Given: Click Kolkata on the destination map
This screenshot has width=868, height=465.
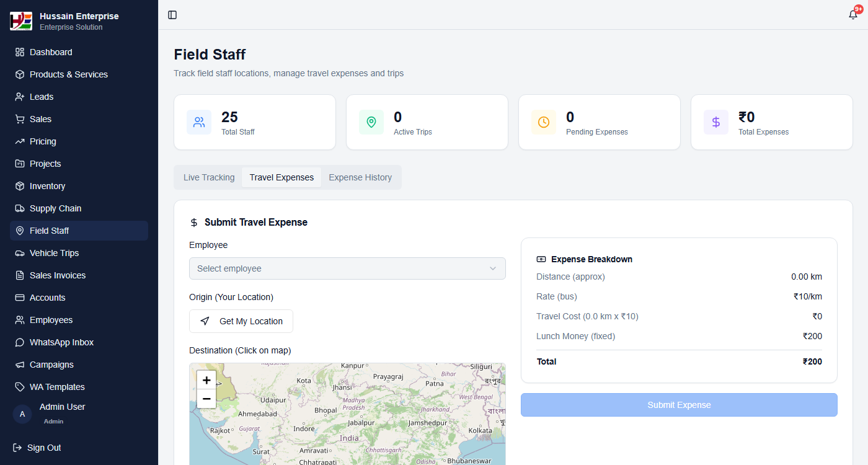Looking at the screenshot, I should pyautogui.click(x=480, y=430).
